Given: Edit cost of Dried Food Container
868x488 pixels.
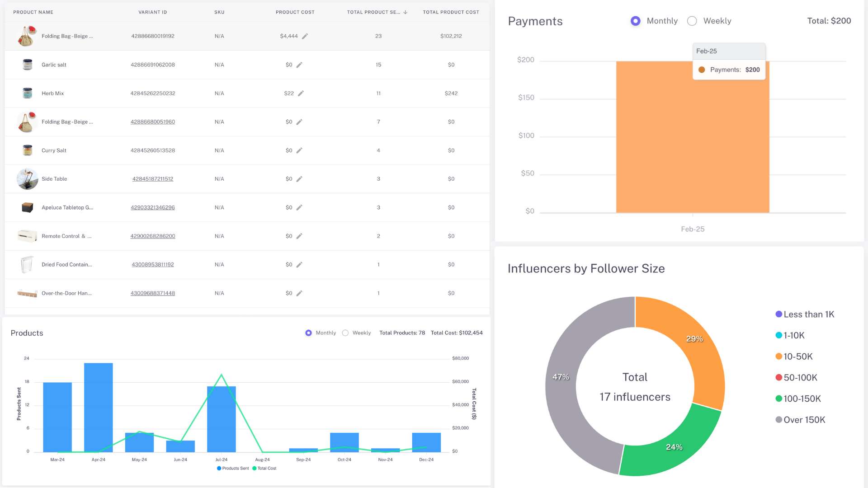Looking at the screenshot, I should (299, 265).
